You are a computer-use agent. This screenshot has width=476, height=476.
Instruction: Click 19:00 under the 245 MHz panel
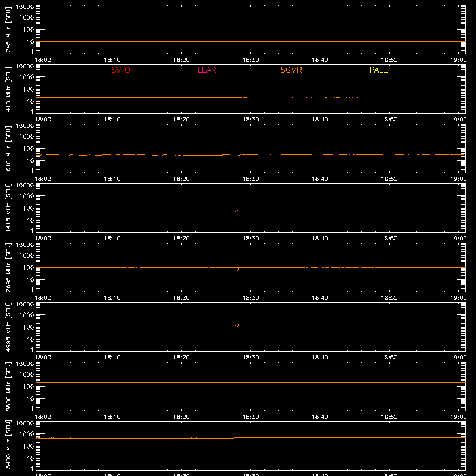tap(458, 60)
